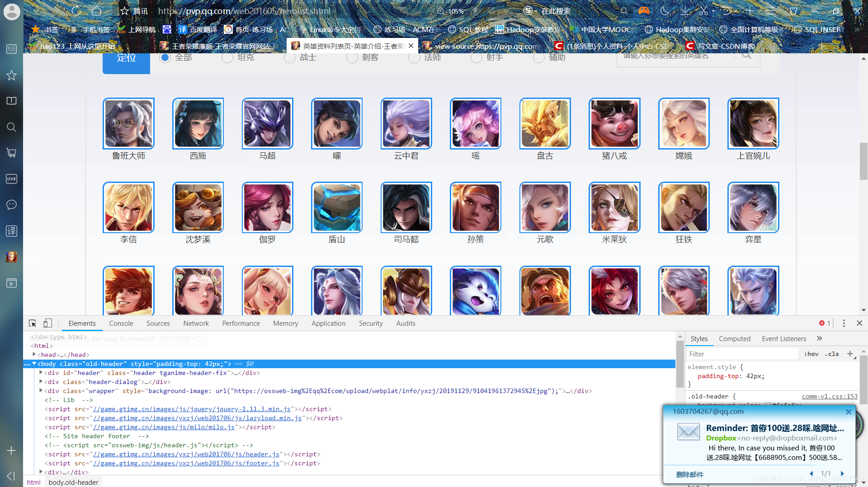Go to browser home page icon
The image size is (868, 487).
tap(96, 11)
